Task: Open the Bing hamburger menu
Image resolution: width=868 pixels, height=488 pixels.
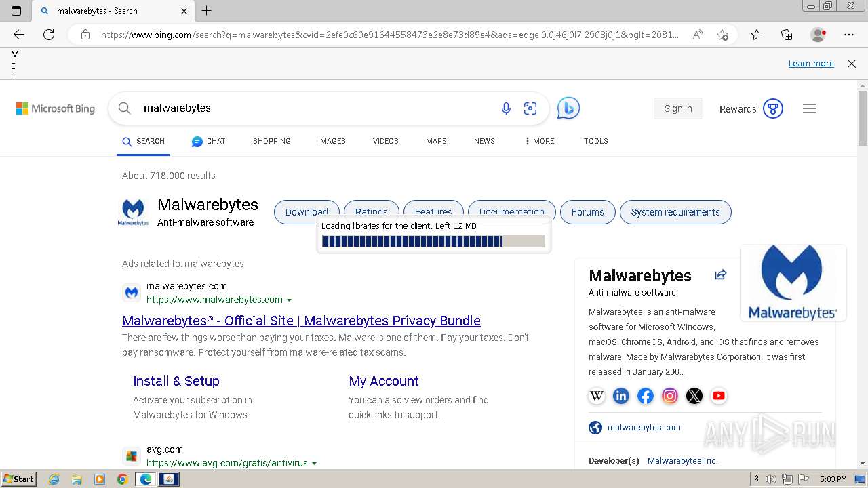Action: pyautogui.click(x=810, y=108)
